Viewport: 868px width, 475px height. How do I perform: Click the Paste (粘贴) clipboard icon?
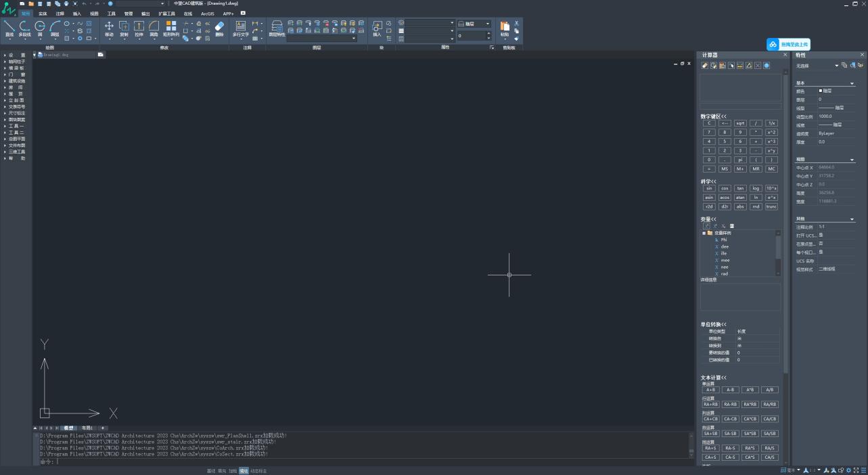click(505, 28)
